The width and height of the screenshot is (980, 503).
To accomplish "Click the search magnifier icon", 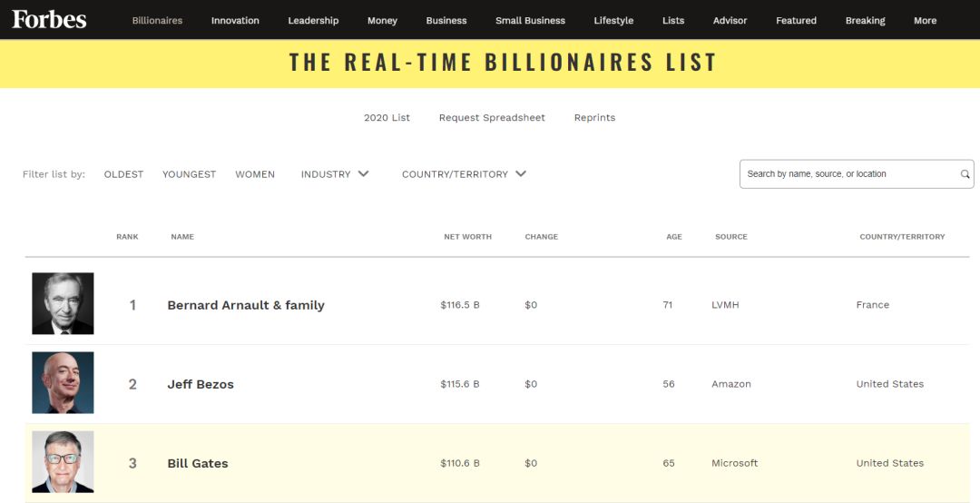I will (x=965, y=174).
